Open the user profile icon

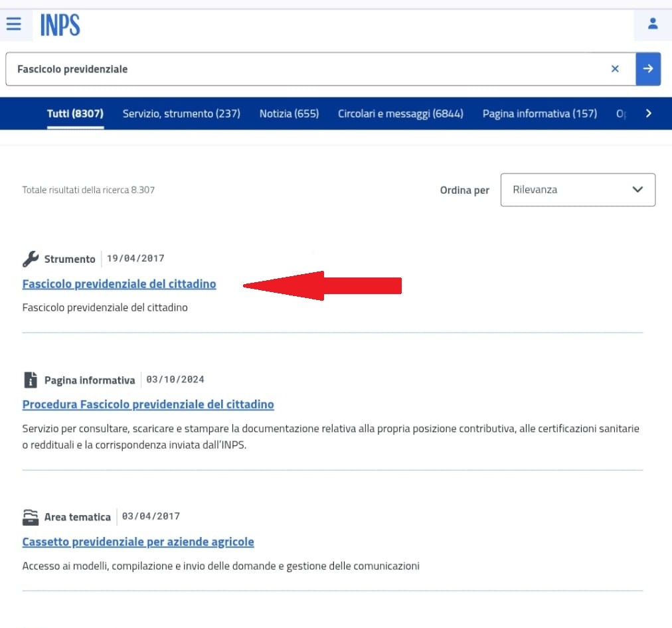click(652, 23)
